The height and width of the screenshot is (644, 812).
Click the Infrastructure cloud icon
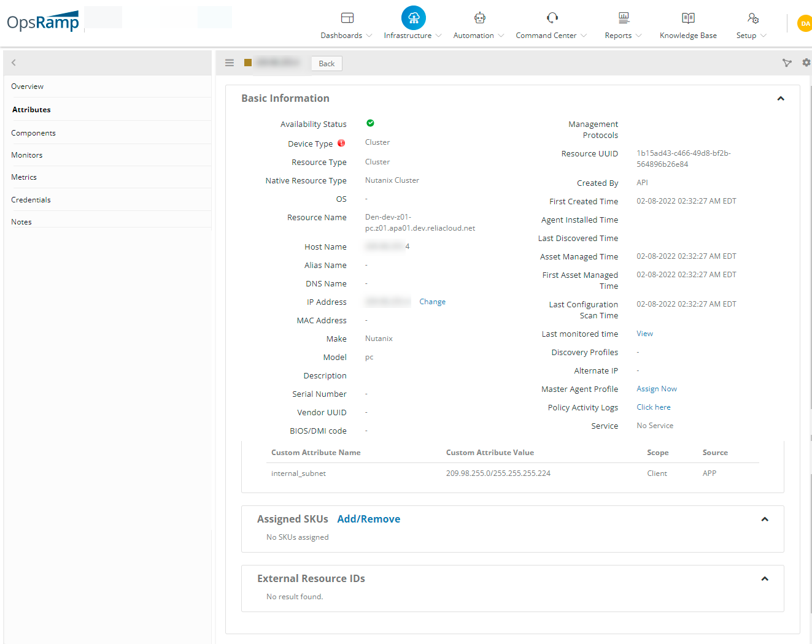(x=414, y=18)
